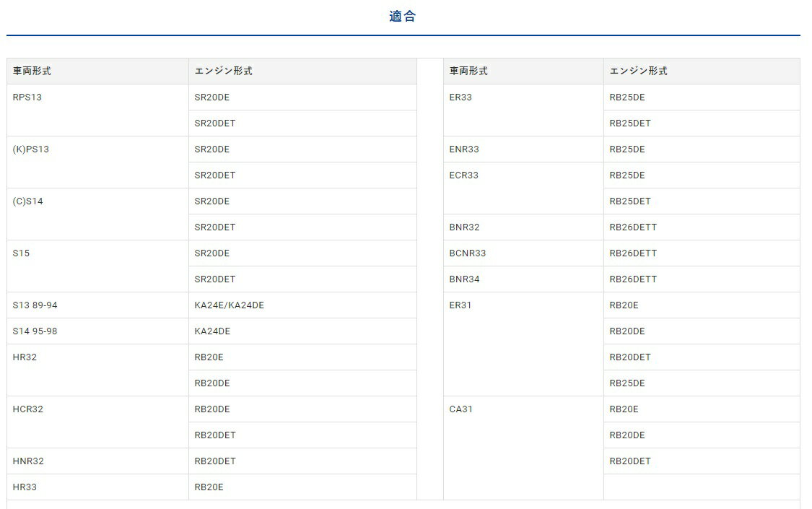Select the HNR32 vehicle model cell
812x509 pixels.
point(28,461)
